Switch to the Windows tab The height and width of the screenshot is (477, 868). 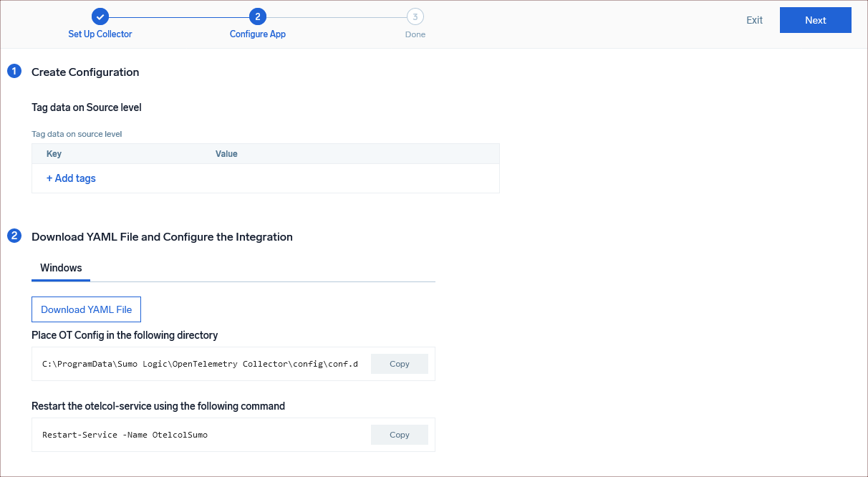[60, 267]
